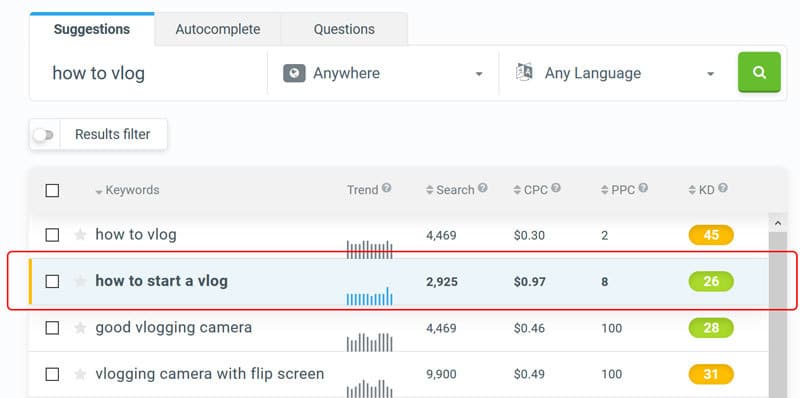The image size is (800, 398).
Task: Switch to the Suggestions tab
Action: click(92, 29)
